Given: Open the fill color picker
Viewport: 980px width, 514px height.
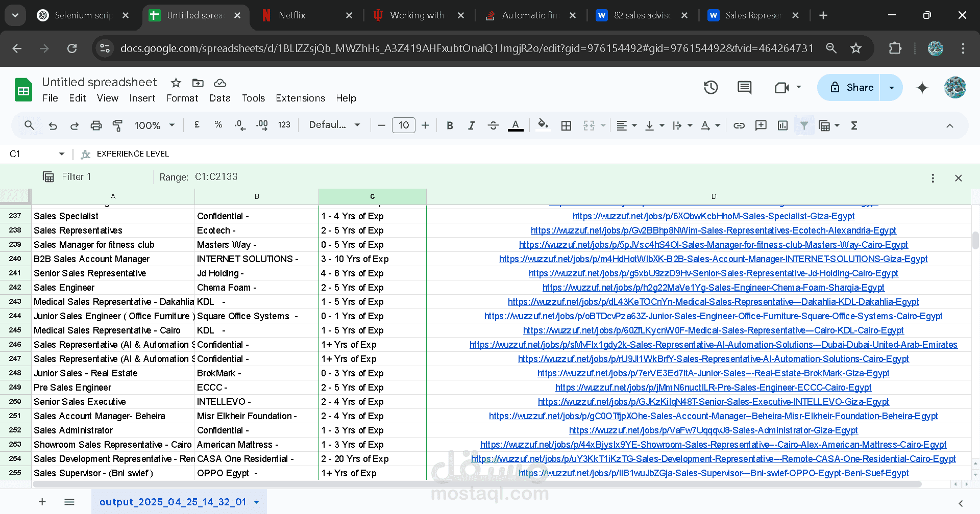Looking at the screenshot, I should tap(543, 125).
